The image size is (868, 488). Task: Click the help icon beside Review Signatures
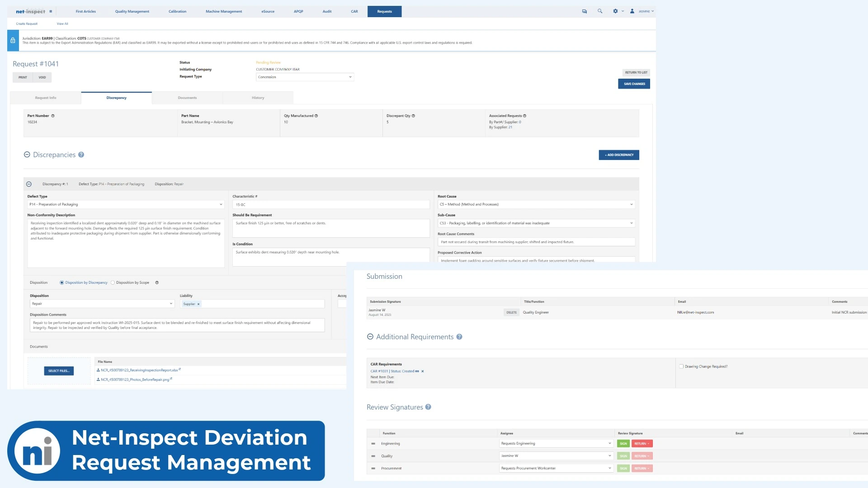(x=428, y=407)
